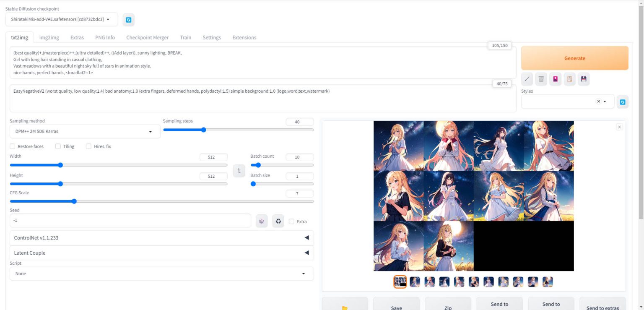The width and height of the screenshot is (644, 310).
Task: Expand the ControlNet v1.1.233 section
Action: pyautogui.click(x=161, y=238)
